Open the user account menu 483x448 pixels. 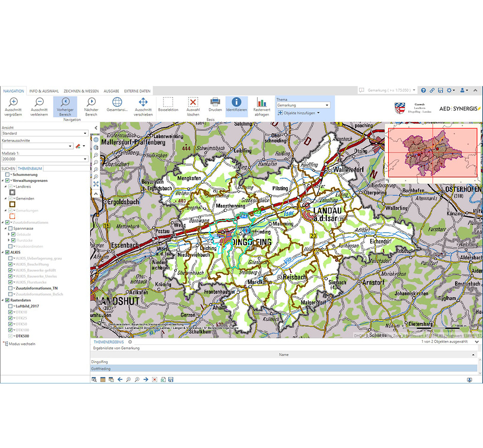pyautogui.click(x=464, y=90)
